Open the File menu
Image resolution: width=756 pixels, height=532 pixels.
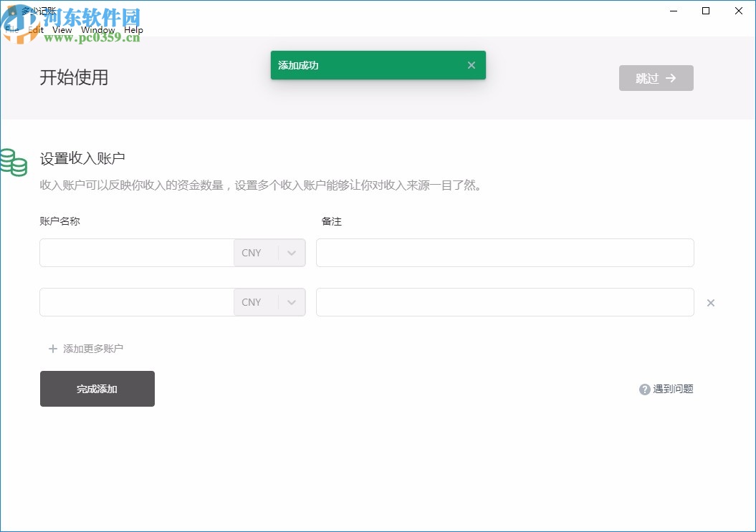tap(12, 30)
